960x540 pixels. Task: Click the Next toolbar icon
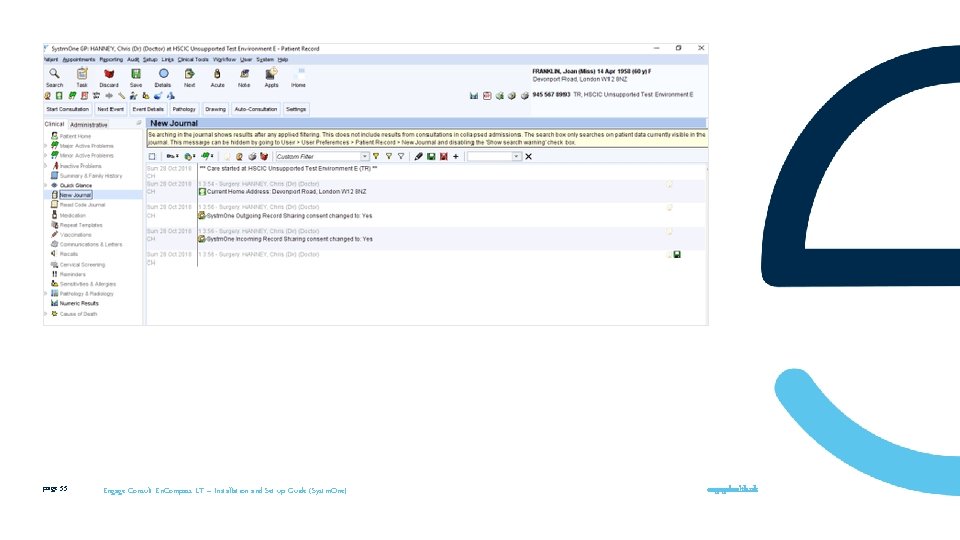pos(190,73)
